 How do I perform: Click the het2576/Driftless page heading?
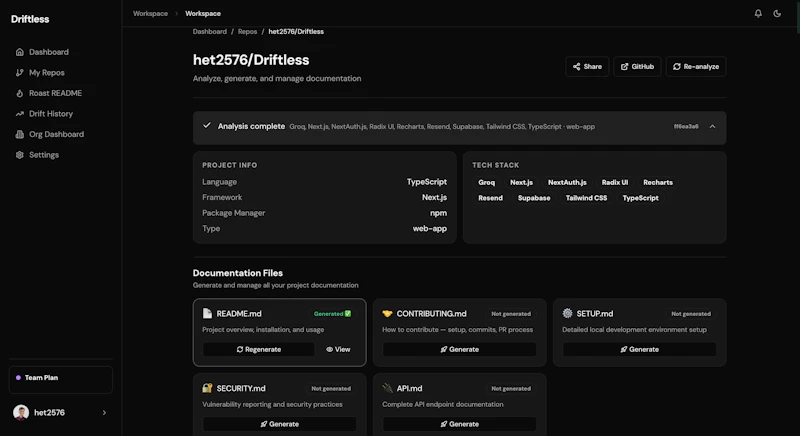point(251,60)
